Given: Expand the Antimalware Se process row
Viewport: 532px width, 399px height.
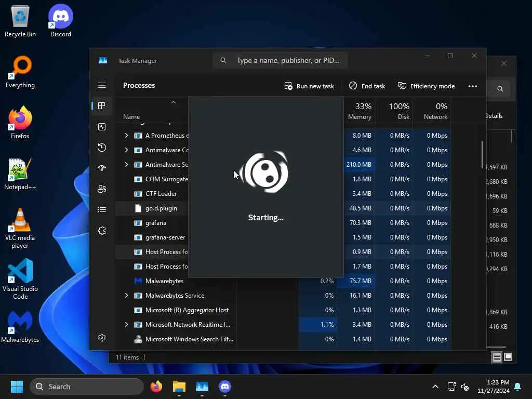Looking at the screenshot, I should point(127,165).
